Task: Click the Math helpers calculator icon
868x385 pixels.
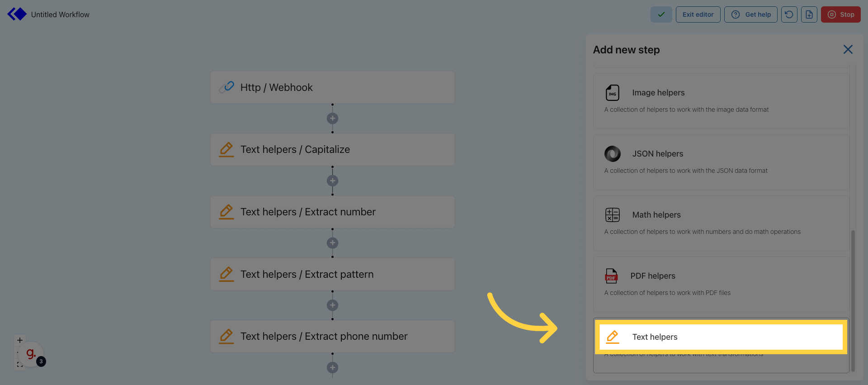Action: coord(612,214)
